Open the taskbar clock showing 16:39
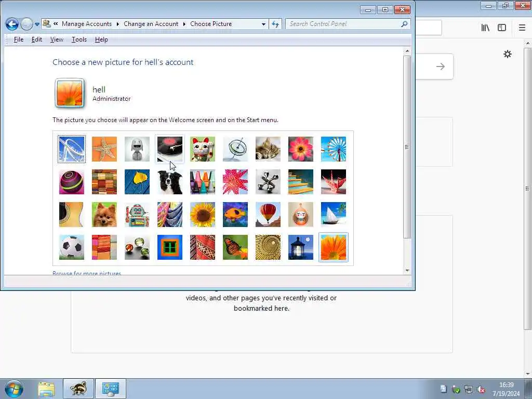 506,389
